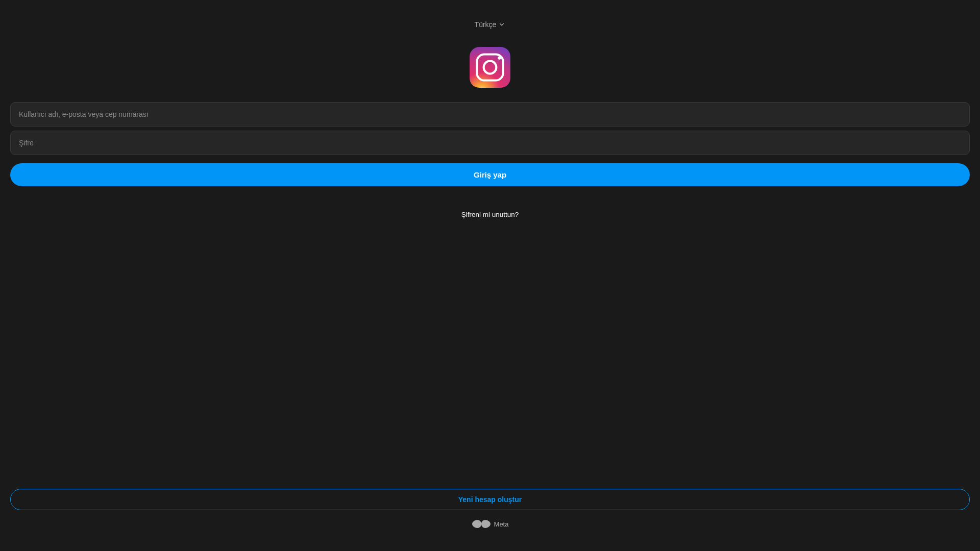Focus the username, email or phone field
This screenshot has height=551, width=980.
tap(490, 114)
